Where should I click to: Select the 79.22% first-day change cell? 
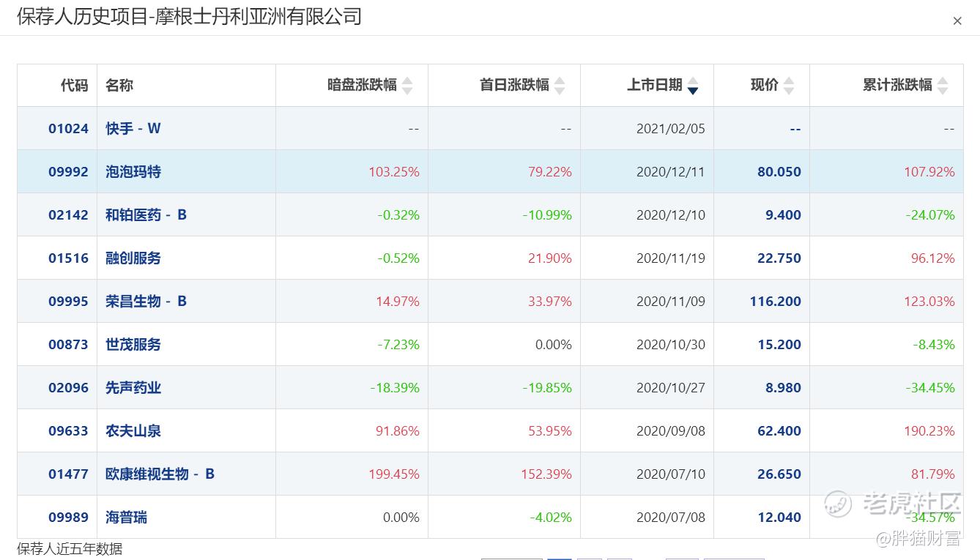550,172
